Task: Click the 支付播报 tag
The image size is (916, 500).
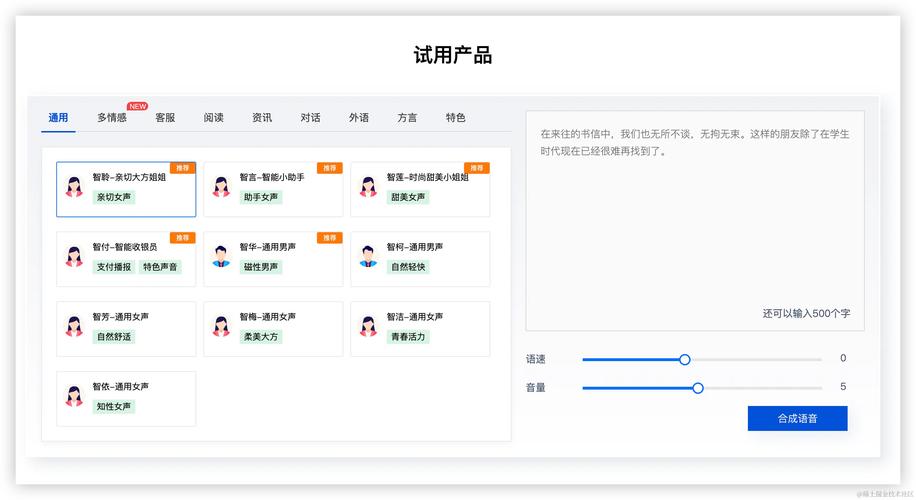Action: pos(114,267)
